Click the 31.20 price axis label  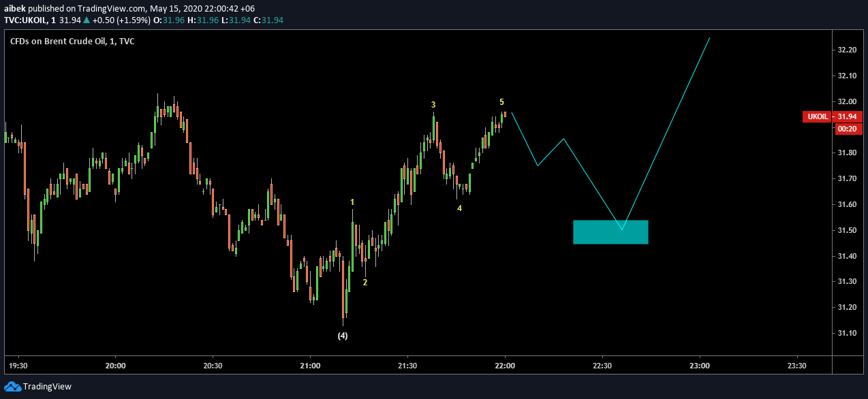point(848,307)
